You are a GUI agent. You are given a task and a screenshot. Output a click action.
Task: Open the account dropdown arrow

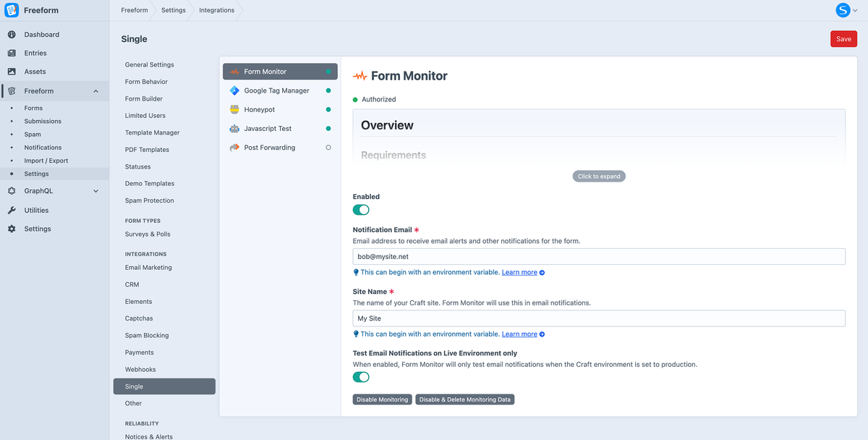855,10
